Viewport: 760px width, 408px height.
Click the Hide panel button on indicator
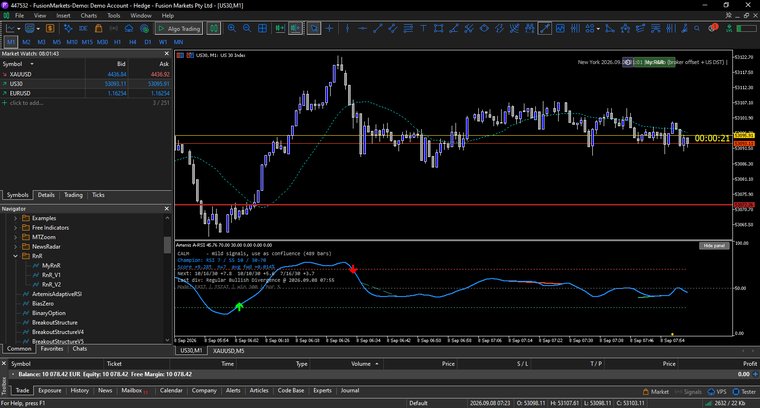[x=714, y=246]
